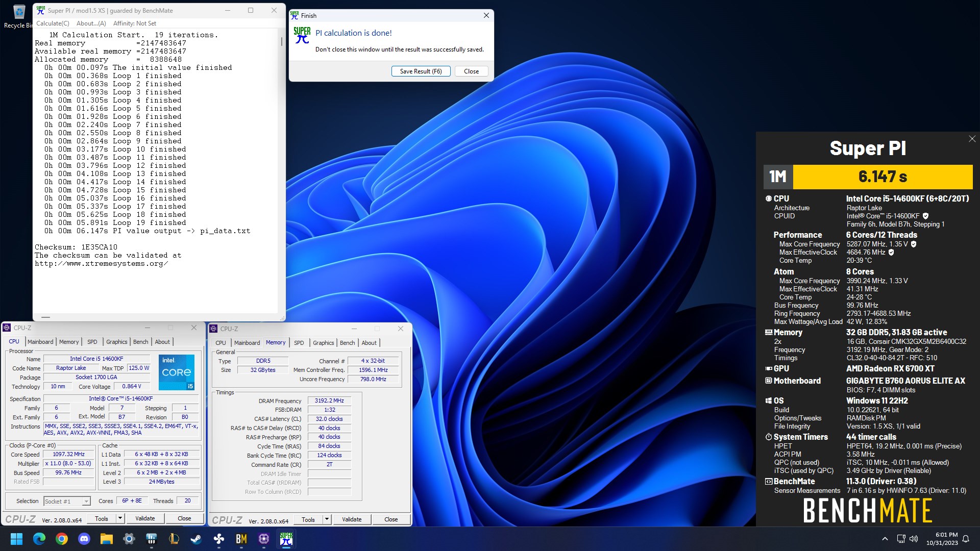Open the fan control app taskbar icon

pos(219,539)
